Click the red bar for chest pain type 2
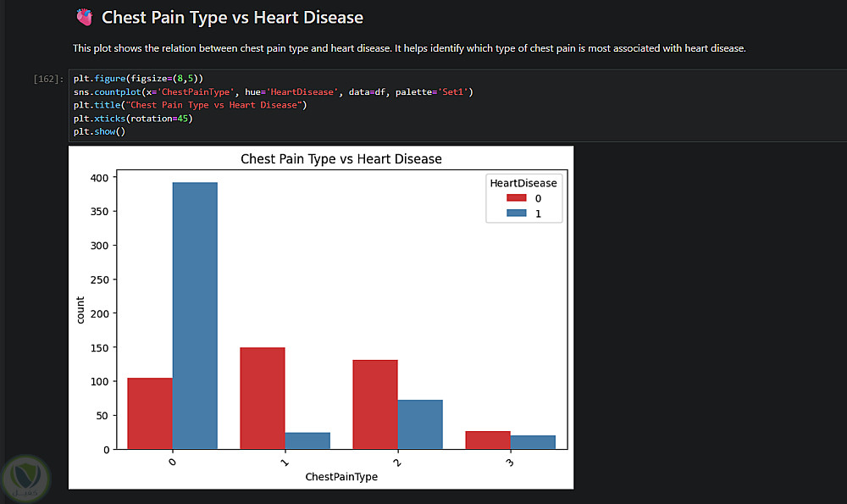Image resolution: width=847 pixels, height=504 pixels. (375, 404)
